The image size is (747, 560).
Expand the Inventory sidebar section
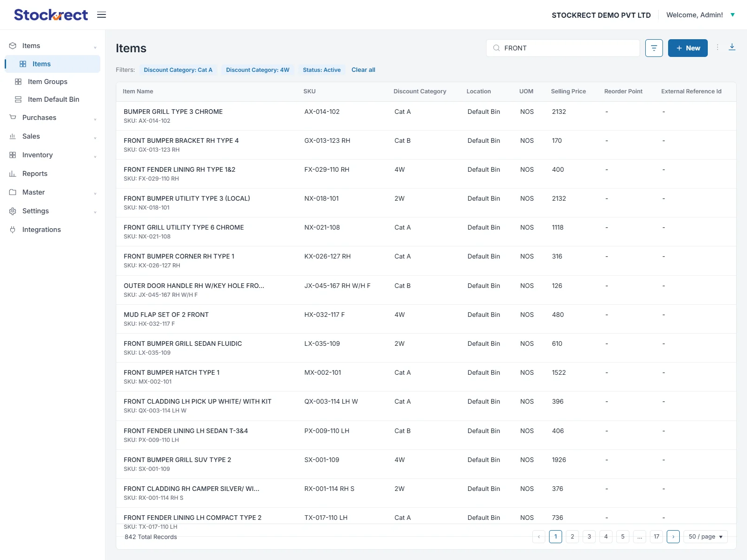[x=95, y=156]
